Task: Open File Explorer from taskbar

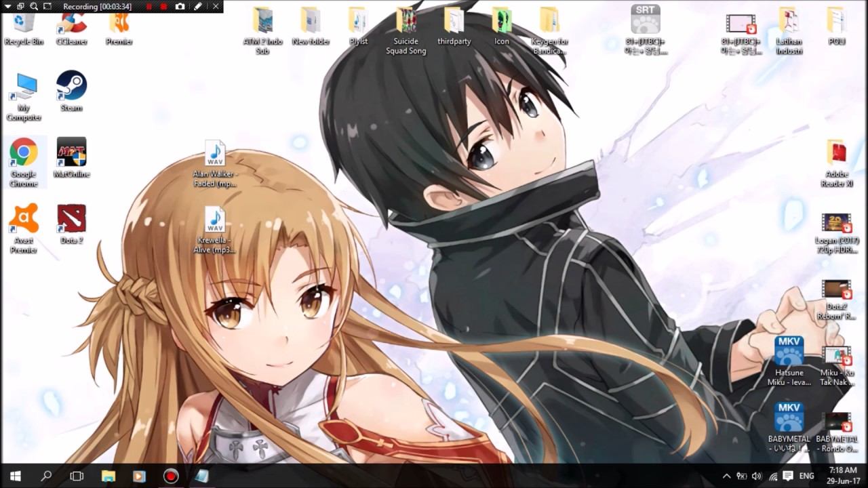Action: [108, 476]
